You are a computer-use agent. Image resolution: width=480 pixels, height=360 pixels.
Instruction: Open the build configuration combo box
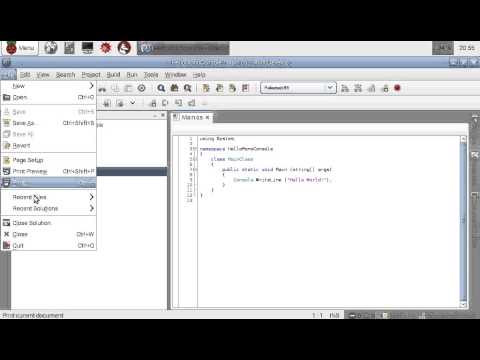298,88
